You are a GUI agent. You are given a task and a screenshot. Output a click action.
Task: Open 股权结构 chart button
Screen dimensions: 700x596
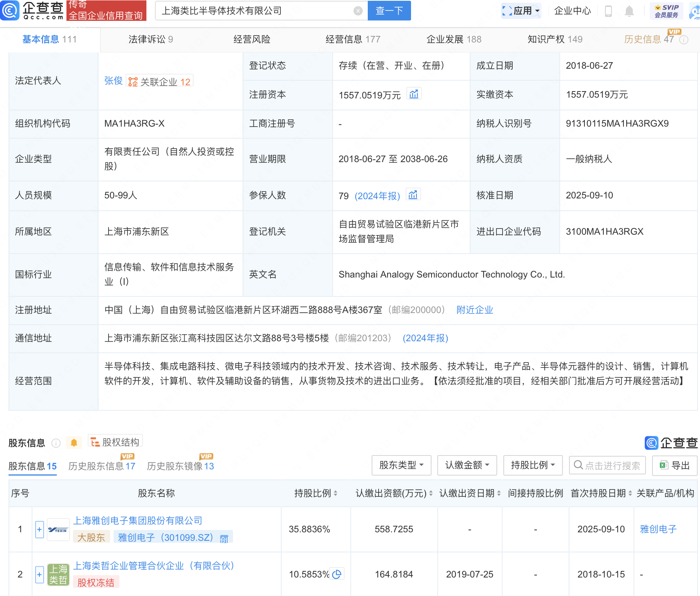(116, 442)
